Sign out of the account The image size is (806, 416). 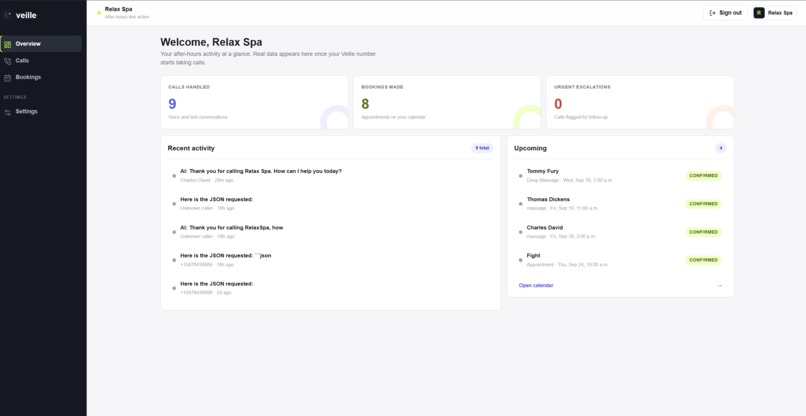coord(725,13)
